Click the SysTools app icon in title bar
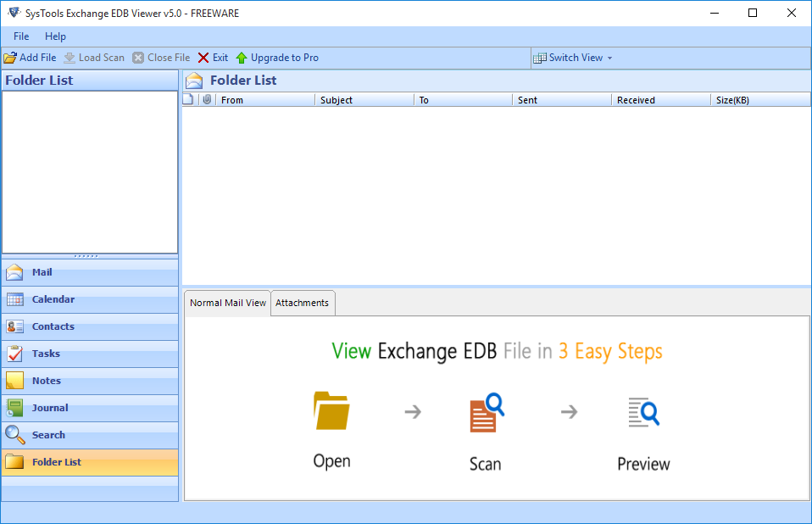Image resolution: width=812 pixels, height=524 pixels. 14,13
